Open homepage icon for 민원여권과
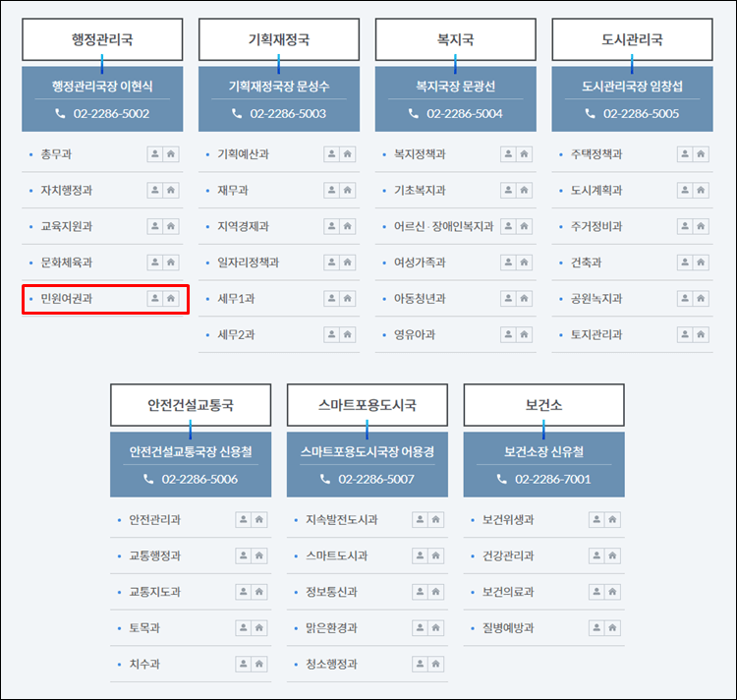Screen dimensions: 737x700 pos(171,298)
